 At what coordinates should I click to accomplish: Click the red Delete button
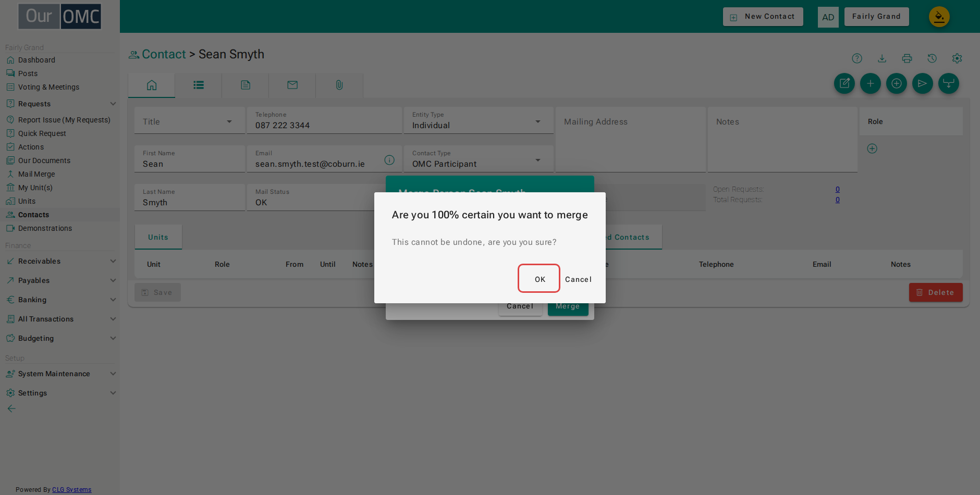coord(936,292)
